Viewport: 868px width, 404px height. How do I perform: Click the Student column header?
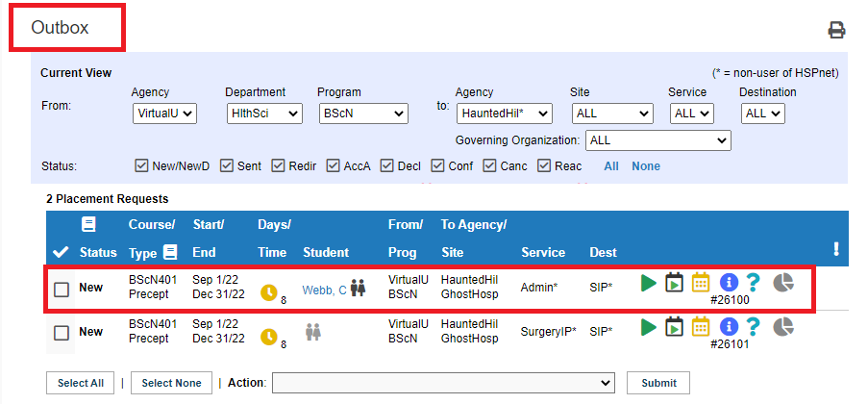point(326,253)
